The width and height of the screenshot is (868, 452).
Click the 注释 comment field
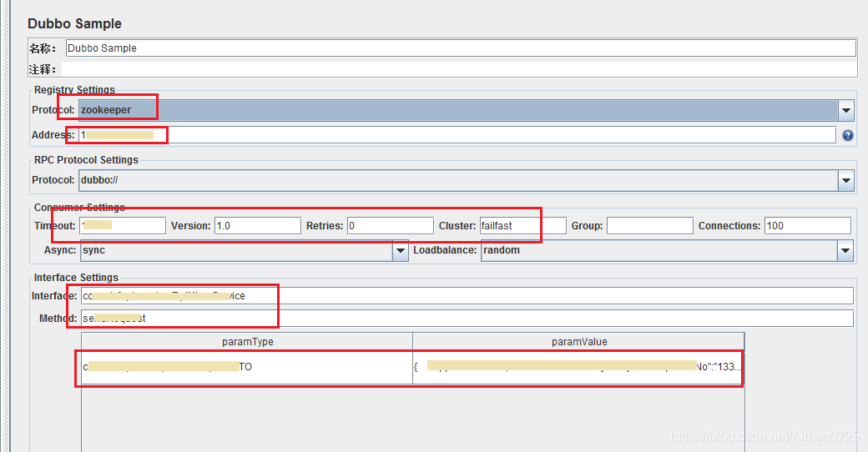point(459,69)
